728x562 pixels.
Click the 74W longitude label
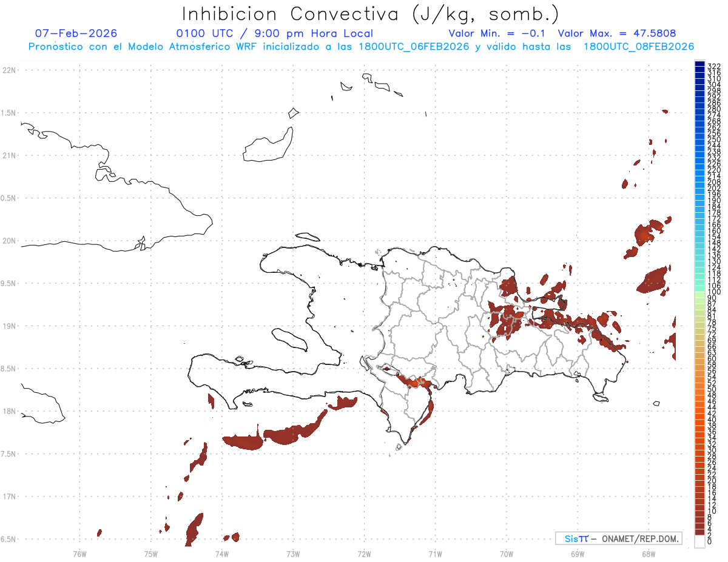click(222, 553)
